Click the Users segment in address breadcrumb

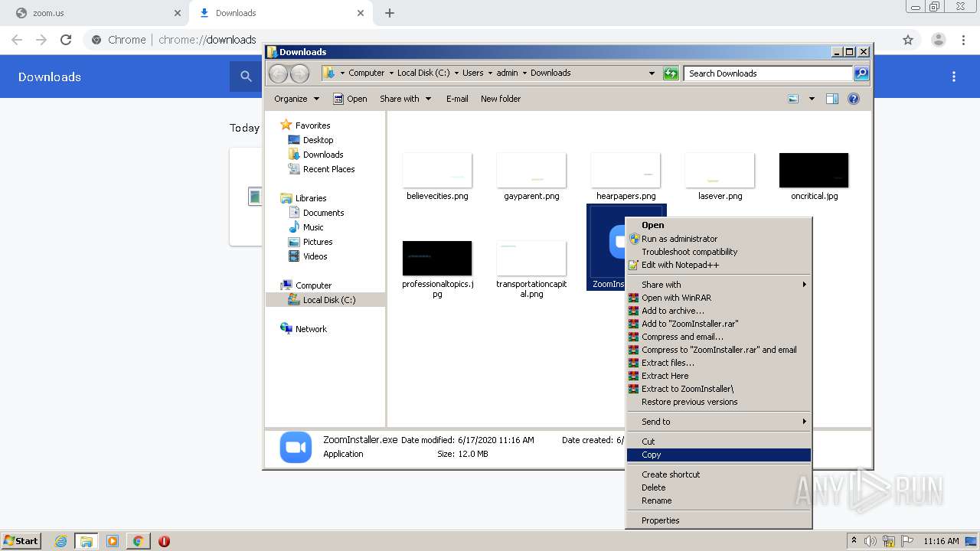coord(472,73)
